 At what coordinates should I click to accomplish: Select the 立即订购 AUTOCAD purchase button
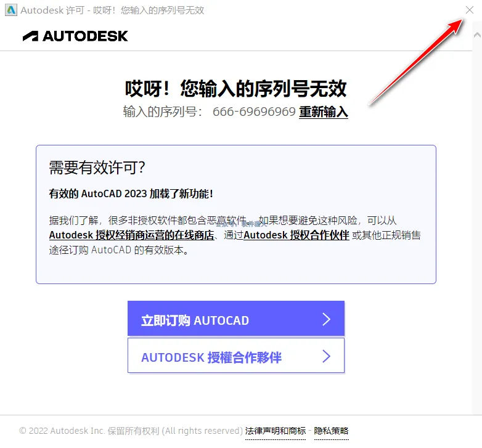point(236,319)
